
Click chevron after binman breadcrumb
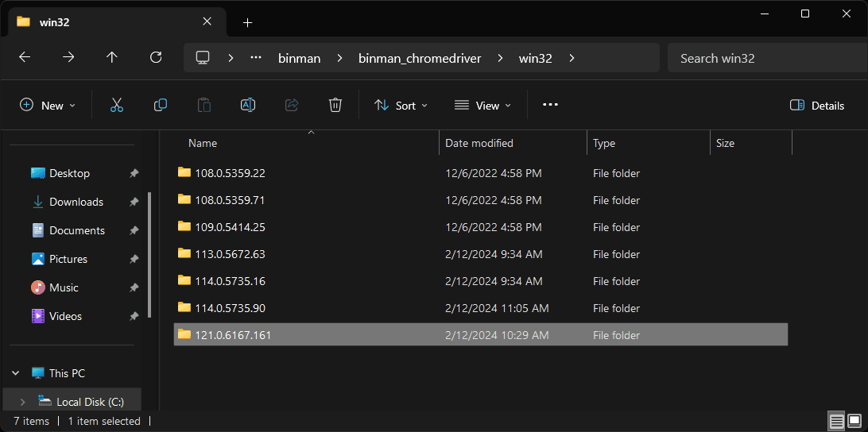[x=339, y=57]
